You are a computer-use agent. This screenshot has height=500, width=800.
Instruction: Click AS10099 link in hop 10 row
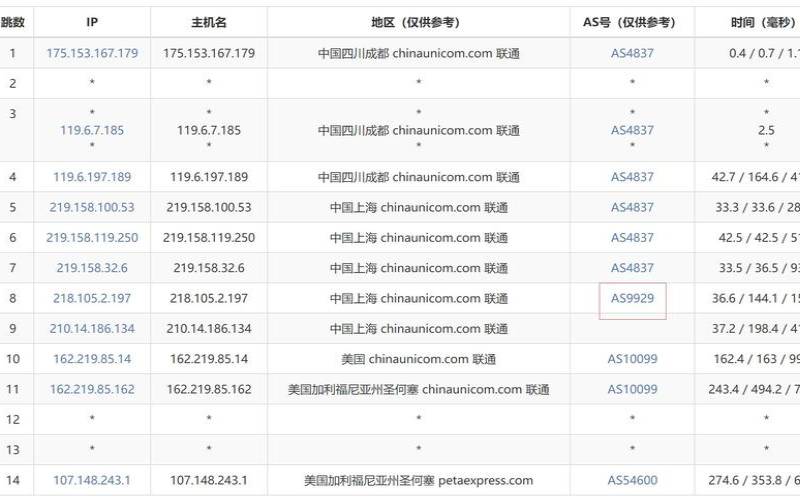(x=632, y=359)
